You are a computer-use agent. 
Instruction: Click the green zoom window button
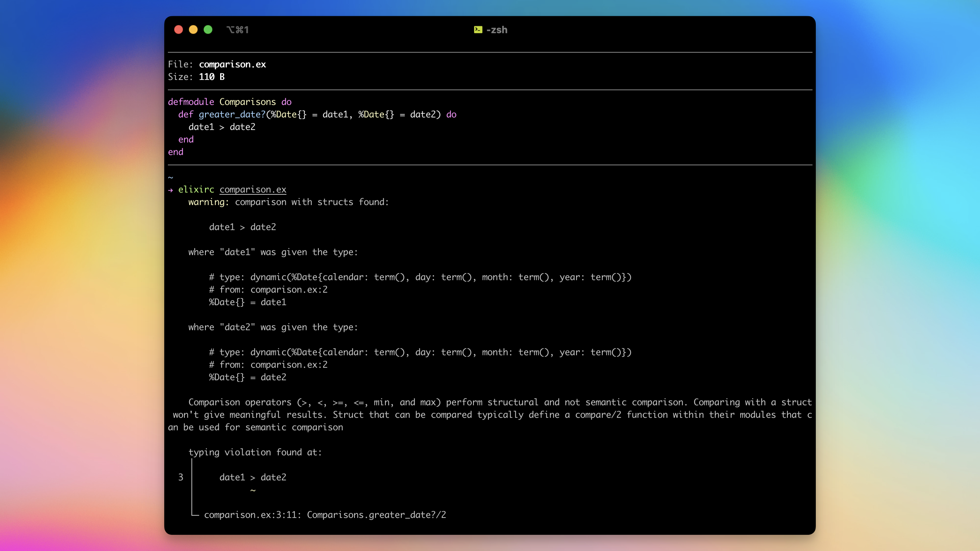pyautogui.click(x=208, y=30)
